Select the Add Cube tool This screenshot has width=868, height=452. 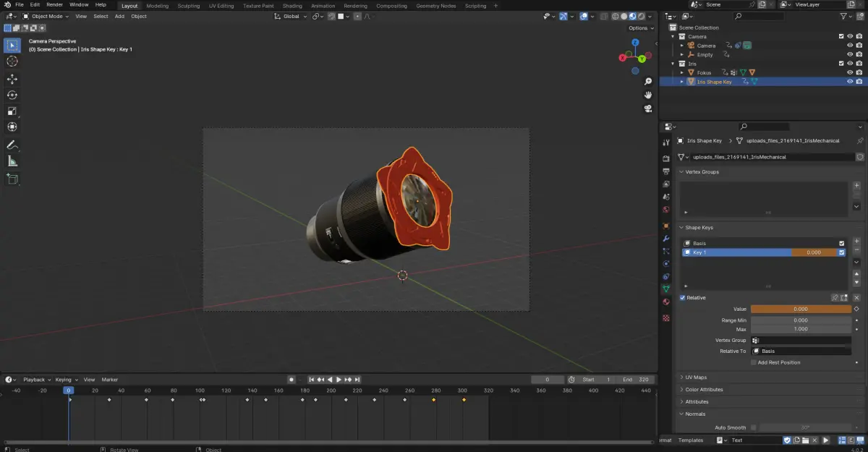tap(12, 179)
